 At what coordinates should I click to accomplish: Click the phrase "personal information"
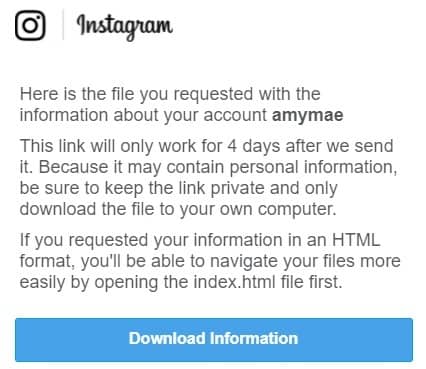[x=311, y=167]
